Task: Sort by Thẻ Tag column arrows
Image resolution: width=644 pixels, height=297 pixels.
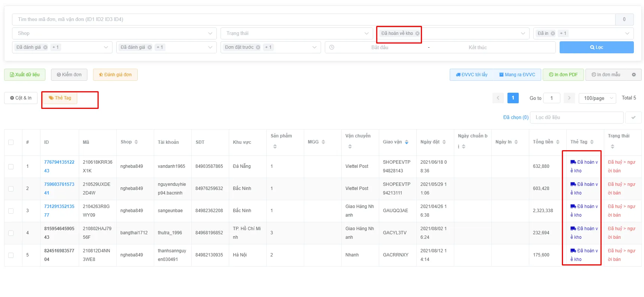Action: (x=592, y=142)
